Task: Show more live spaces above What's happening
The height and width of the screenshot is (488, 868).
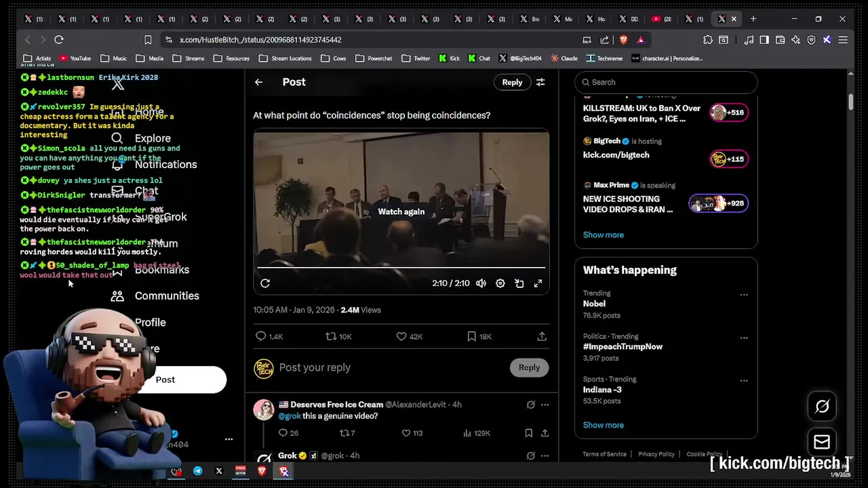Action: [603, 235]
